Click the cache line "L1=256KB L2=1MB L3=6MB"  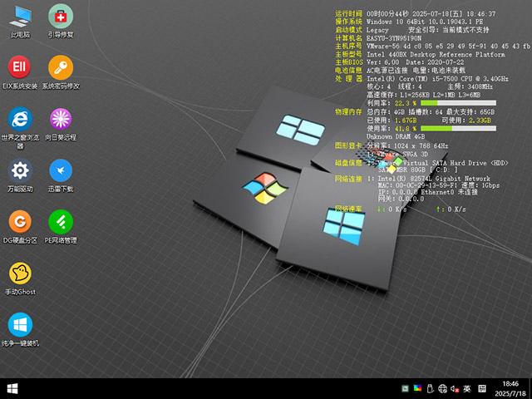coord(440,95)
